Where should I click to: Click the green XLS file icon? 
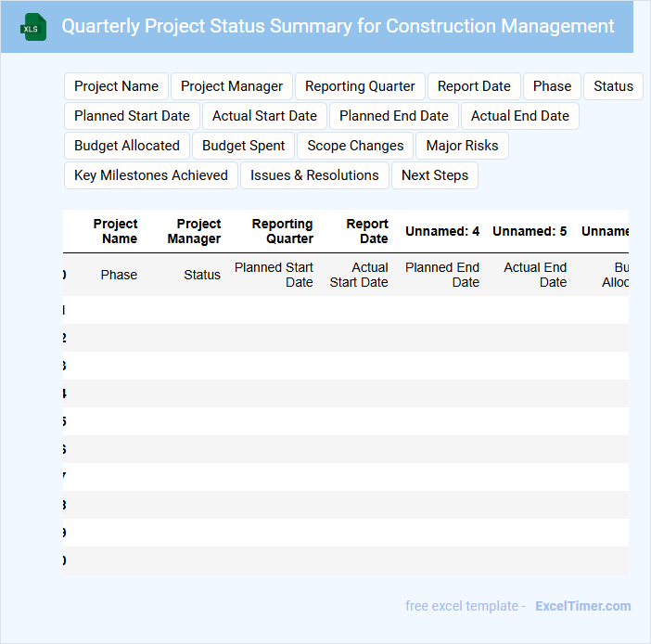pos(33,28)
